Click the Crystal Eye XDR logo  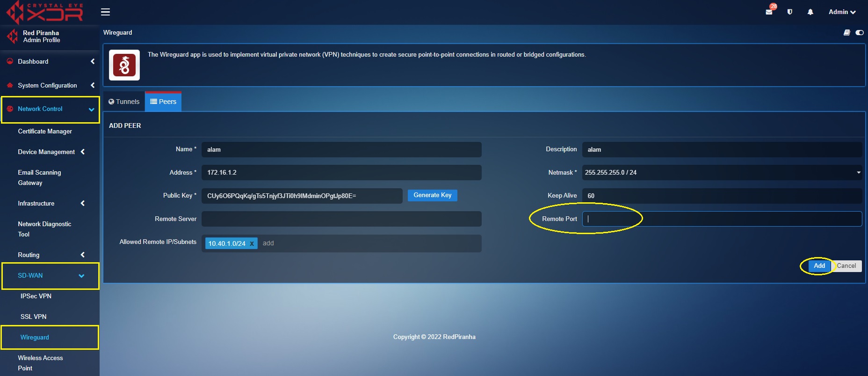tap(45, 12)
